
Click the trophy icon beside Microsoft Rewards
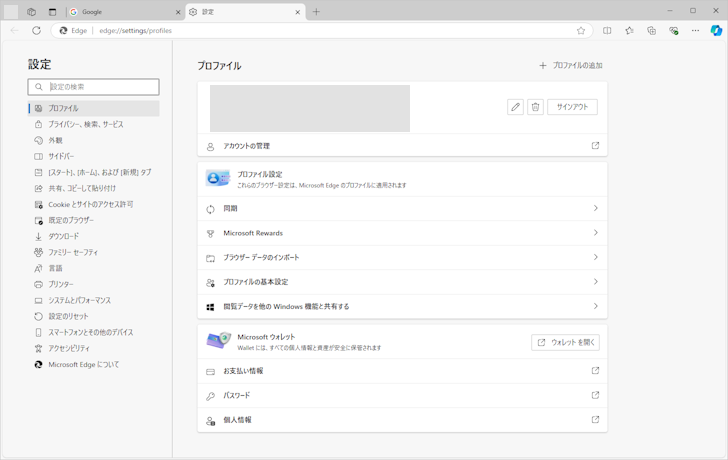tap(210, 234)
